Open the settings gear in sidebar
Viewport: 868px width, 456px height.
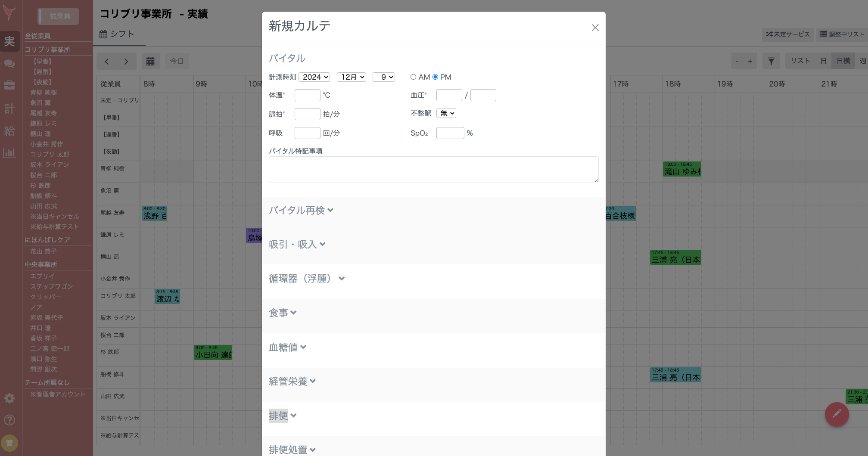tap(9, 398)
